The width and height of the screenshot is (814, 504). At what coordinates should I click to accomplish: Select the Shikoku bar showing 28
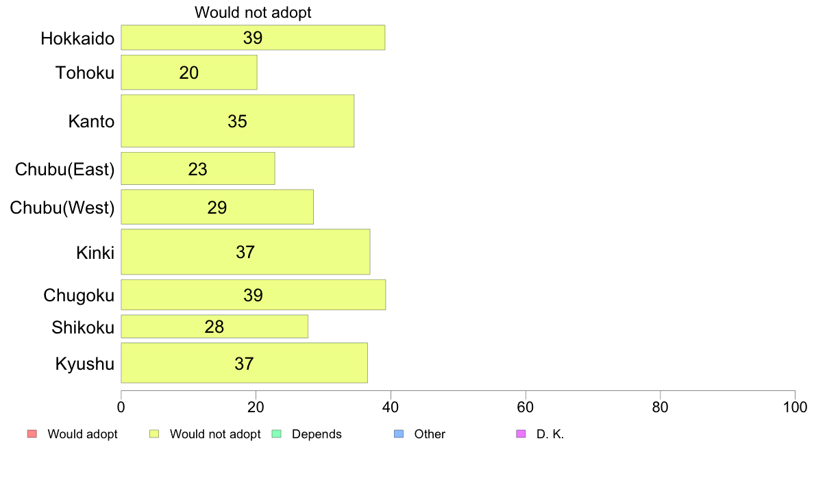(214, 327)
